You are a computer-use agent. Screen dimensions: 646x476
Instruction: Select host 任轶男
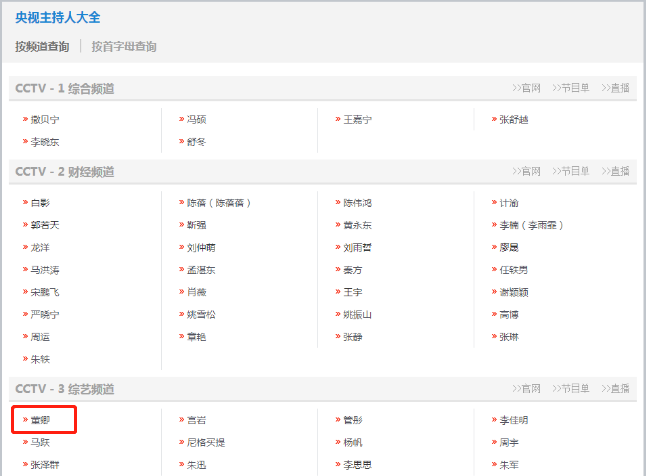pyautogui.click(x=514, y=270)
